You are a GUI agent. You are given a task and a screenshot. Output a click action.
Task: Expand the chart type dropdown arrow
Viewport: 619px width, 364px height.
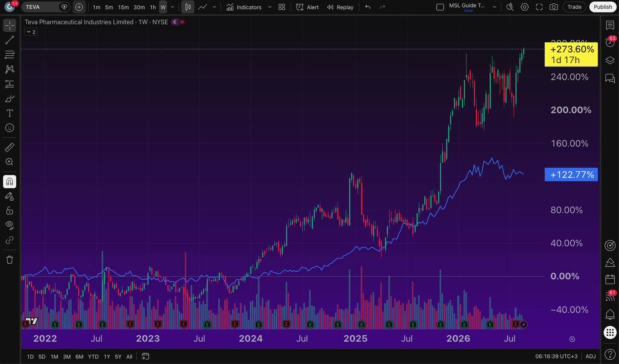tap(215, 7)
